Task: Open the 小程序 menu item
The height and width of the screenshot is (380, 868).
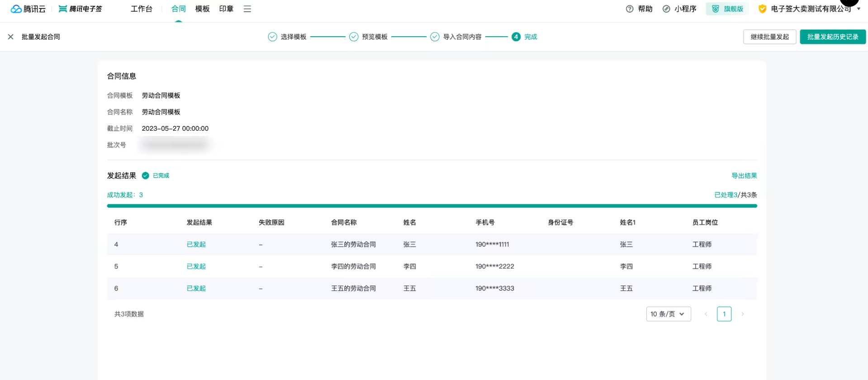Action: pos(685,9)
